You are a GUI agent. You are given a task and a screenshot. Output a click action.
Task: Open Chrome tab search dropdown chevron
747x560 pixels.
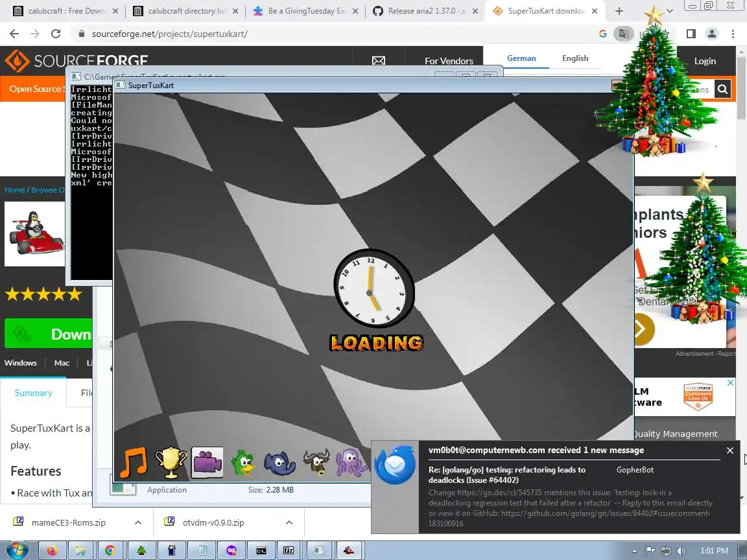669,11
